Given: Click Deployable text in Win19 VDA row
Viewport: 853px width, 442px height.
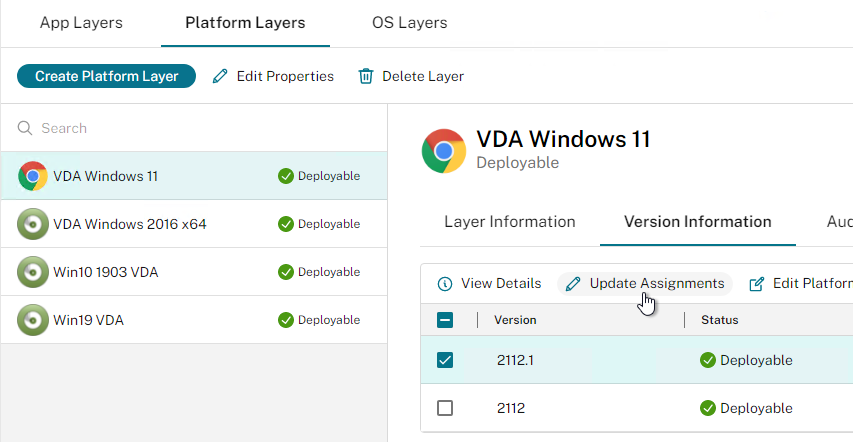Looking at the screenshot, I should [329, 320].
